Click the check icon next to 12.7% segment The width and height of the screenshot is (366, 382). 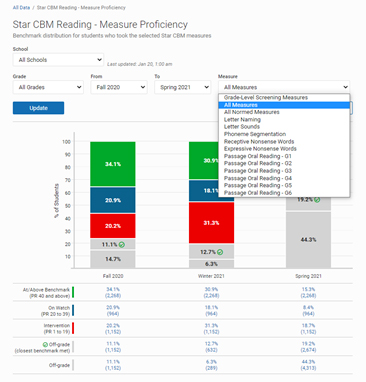(220, 252)
